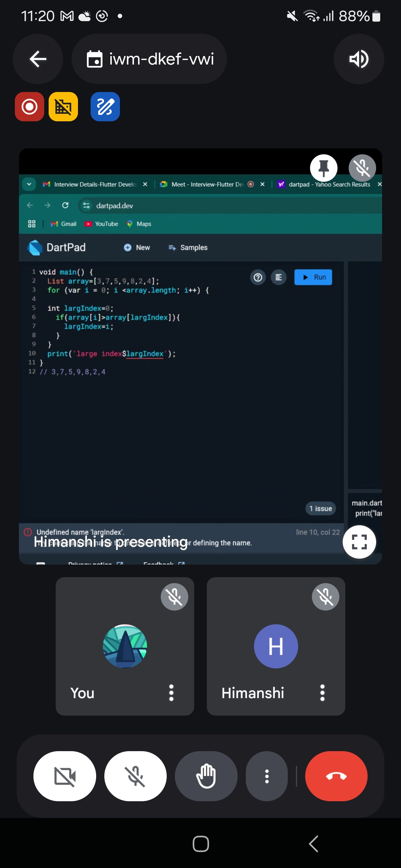
Task: Toggle your camera on
Action: [x=65, y=776]
